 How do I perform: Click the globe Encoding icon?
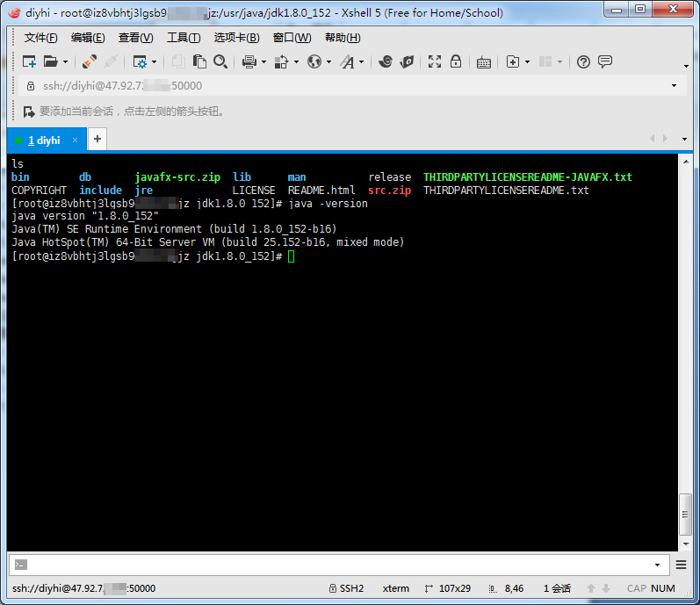[x=314, y=61]
